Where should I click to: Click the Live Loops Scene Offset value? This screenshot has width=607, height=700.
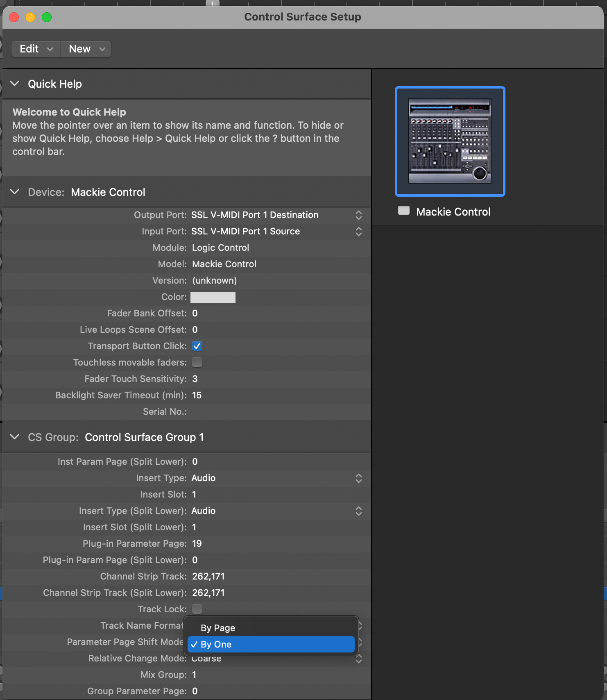195,330
